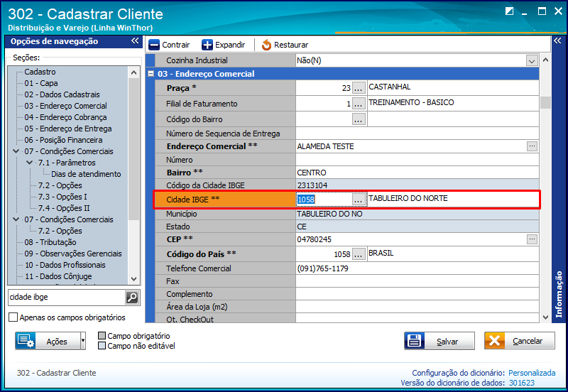
Task: Toggle Apenas os campos obrigatórios checkbox
Action: [x=13, y=317]
